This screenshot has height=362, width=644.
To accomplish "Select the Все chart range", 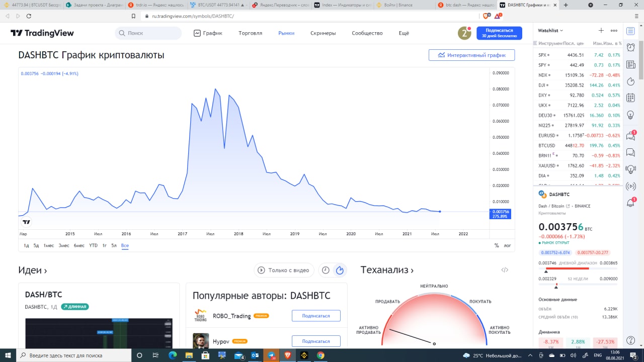I will point(125,246).
